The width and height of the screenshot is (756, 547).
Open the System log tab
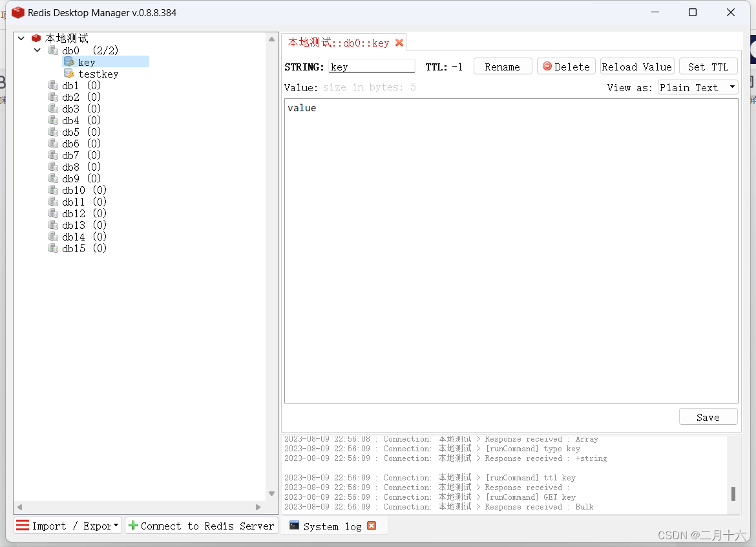tap(332, 526)
